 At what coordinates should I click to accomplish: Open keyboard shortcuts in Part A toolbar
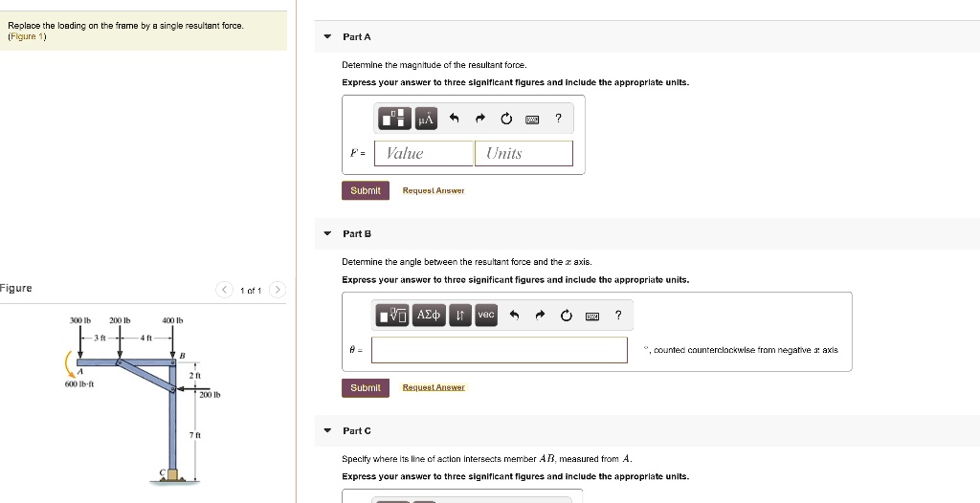532,119
